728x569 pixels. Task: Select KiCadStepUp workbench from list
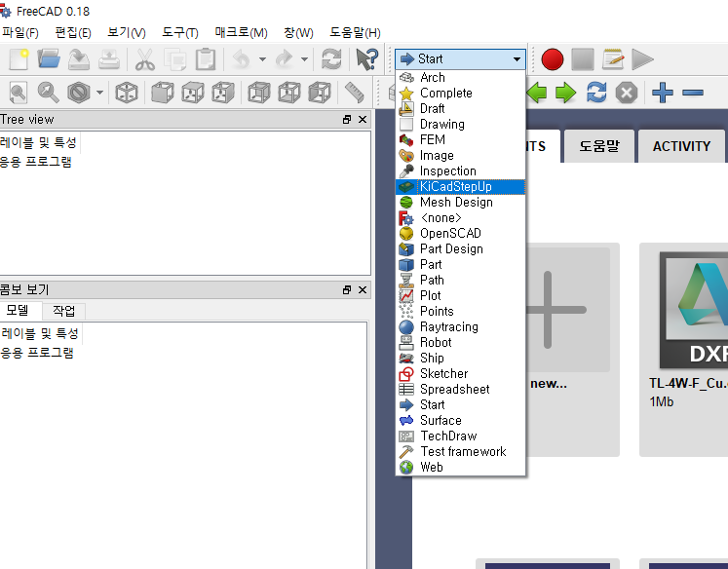[x=460, y=186]
